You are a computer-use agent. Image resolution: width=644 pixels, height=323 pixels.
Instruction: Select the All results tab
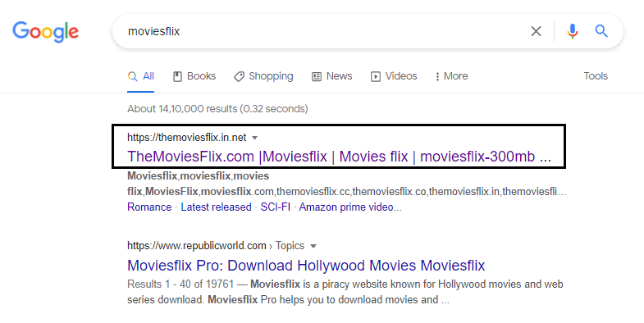pyautogui.click(x=140, y=76)
